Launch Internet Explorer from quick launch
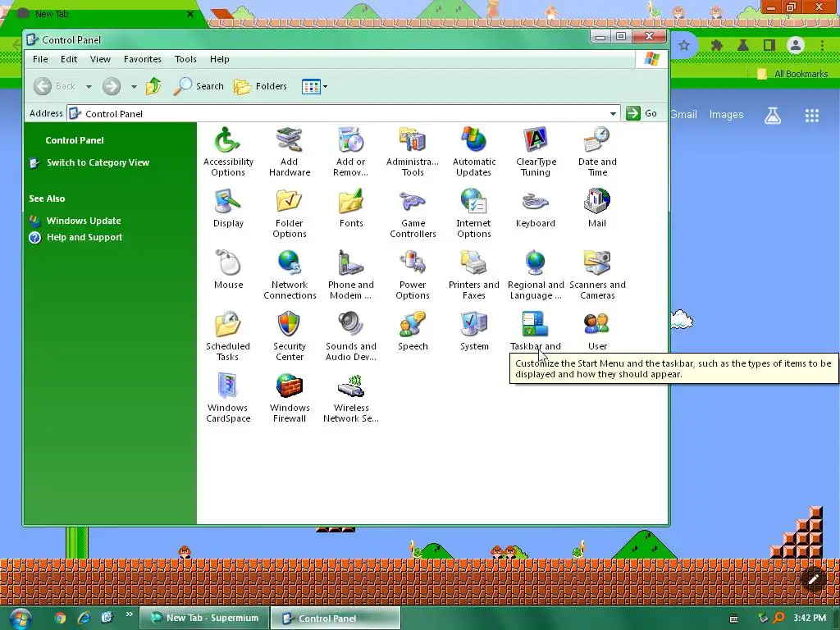 point(84,619)
